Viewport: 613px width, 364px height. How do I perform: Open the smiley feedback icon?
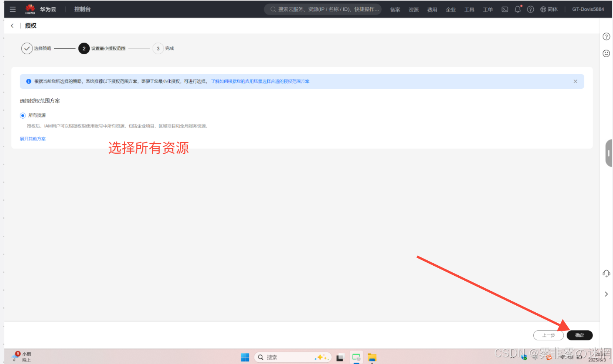click(x=606, y=53)
